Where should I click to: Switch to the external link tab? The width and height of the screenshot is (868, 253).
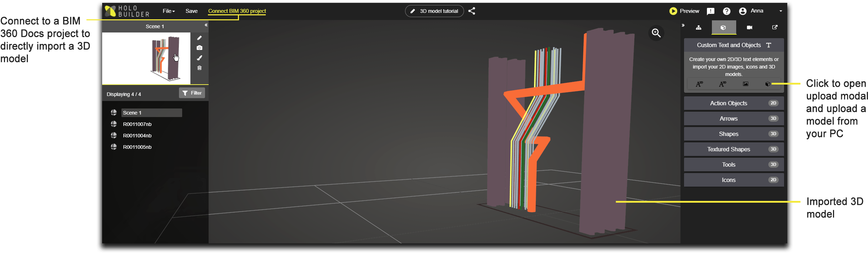click(775, 27)
